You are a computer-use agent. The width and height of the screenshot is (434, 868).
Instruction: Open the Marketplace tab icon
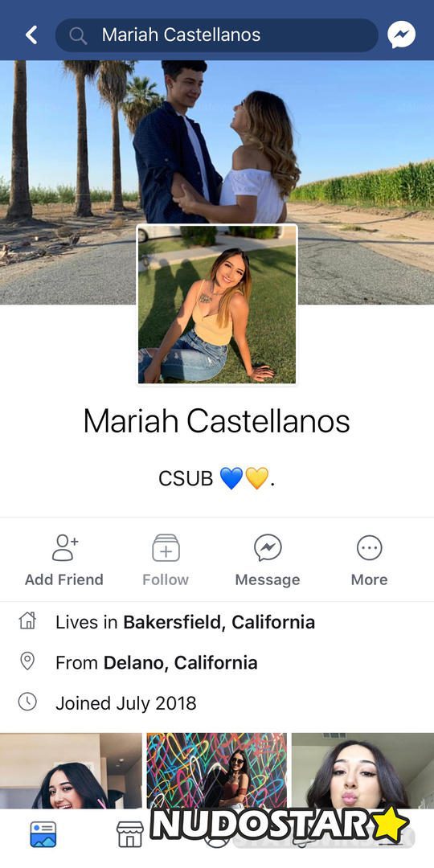[129, 834]
